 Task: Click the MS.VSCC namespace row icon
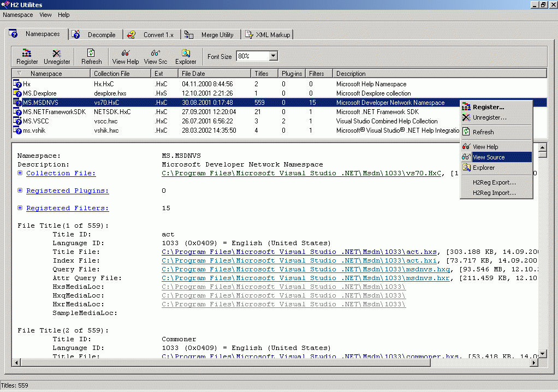tap(17, 121)
